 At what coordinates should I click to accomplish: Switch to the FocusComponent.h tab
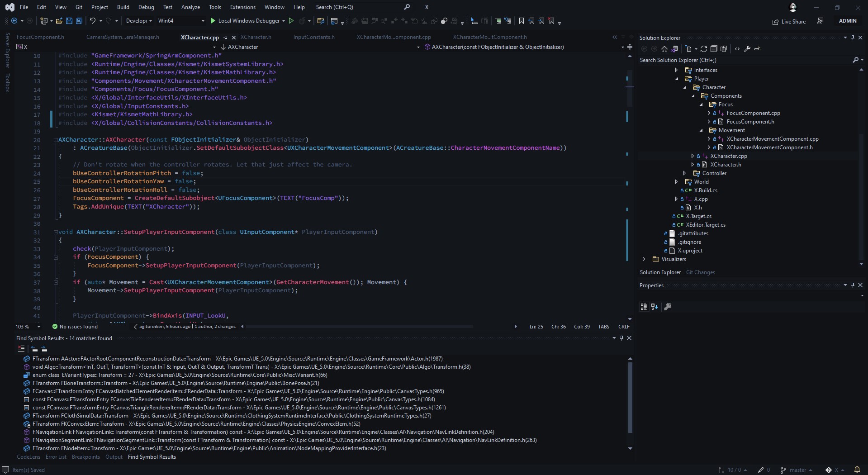coord(40,37)
